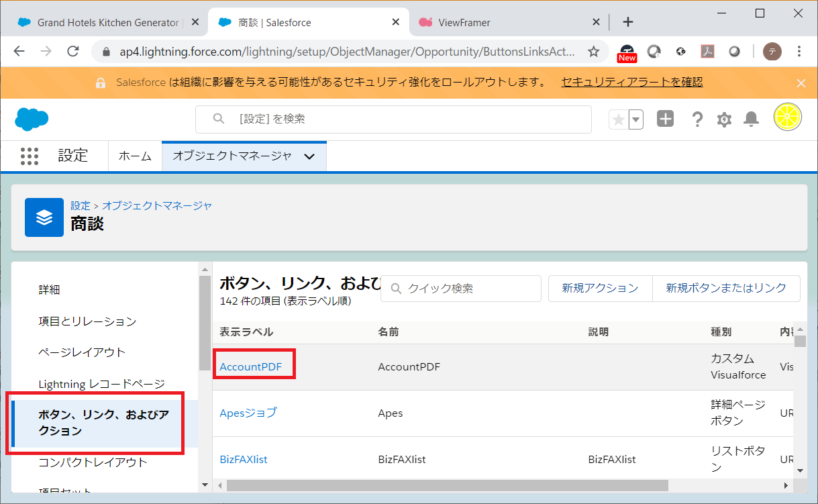Open the Chrome three-dot menu
Viewport: 818px width, 504px height.
[x=799, y=52]
